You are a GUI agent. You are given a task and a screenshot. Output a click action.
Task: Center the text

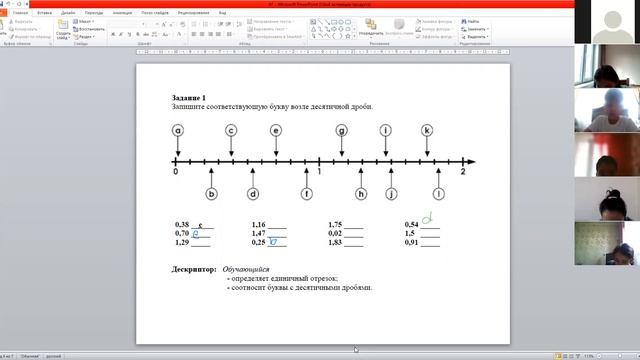(202, 35)
